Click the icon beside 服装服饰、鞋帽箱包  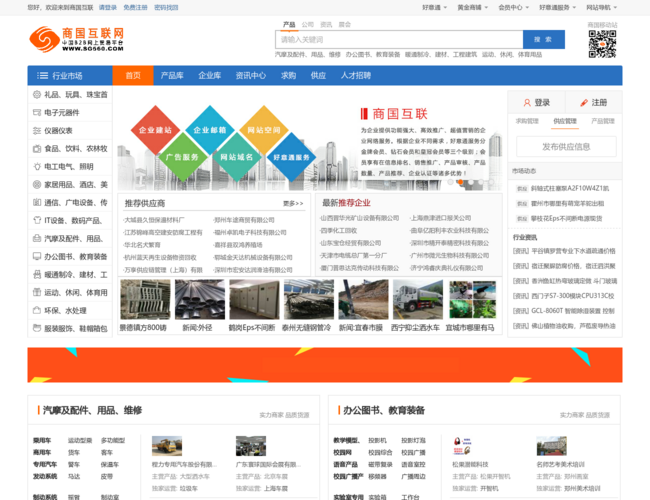pos(37,328)
